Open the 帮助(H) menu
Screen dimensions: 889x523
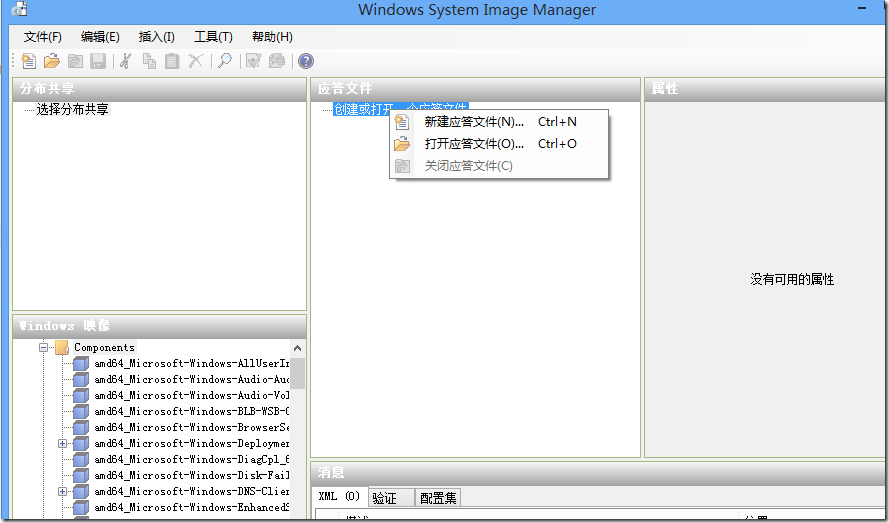272,37
